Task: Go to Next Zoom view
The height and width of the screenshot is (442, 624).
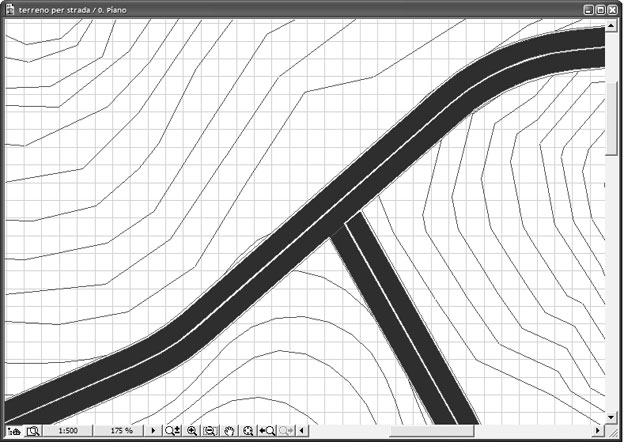Action: (287, 431)
